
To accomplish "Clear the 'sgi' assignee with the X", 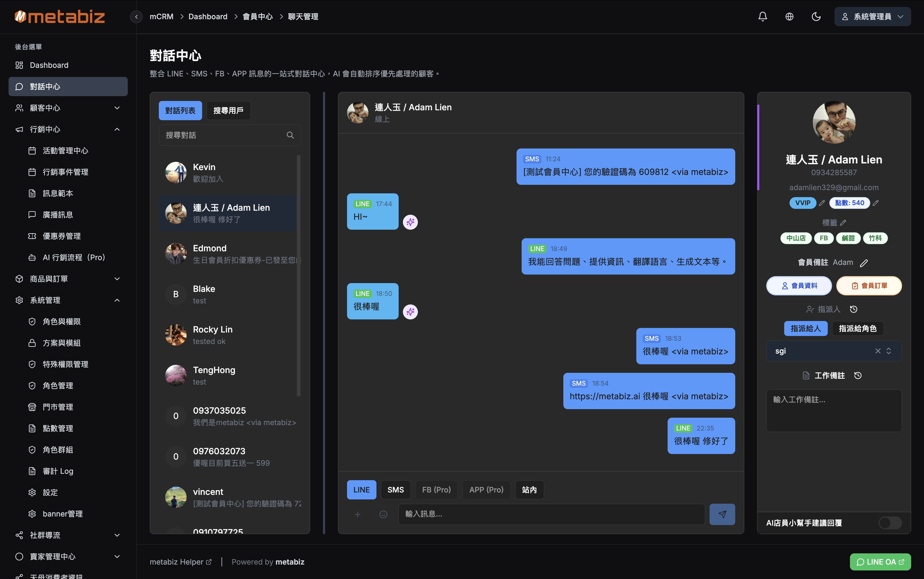I will (x=878, y=351).
